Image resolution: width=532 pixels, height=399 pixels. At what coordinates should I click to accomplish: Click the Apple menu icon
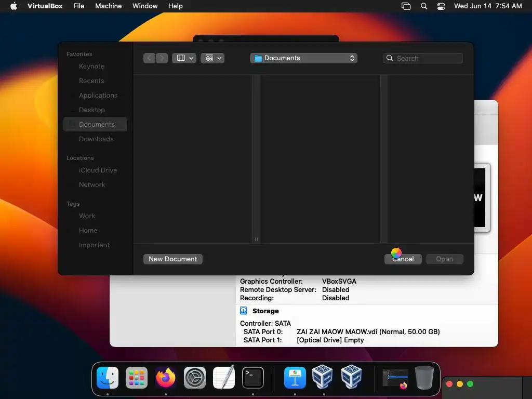pos(14,6)
